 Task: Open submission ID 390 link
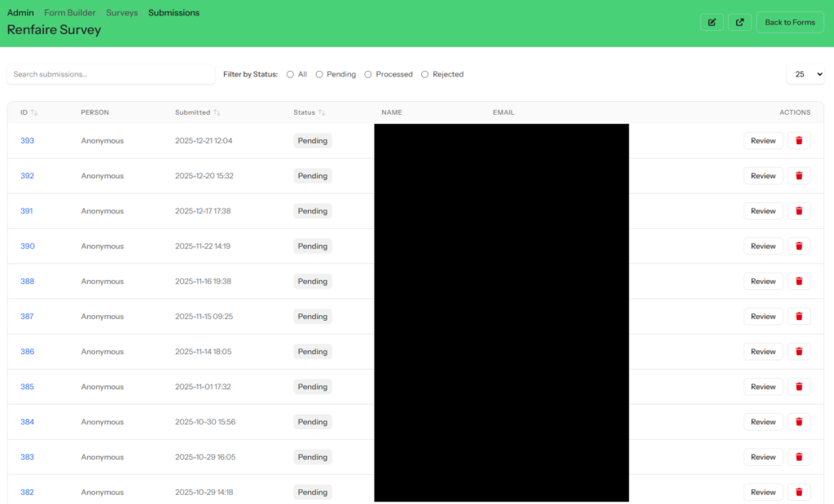(27, 246)
